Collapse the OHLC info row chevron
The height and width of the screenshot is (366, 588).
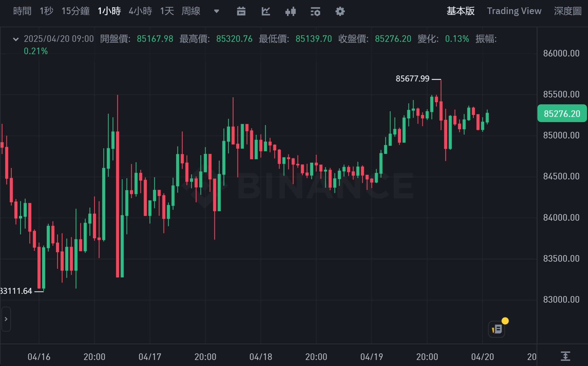click(16, 39)
